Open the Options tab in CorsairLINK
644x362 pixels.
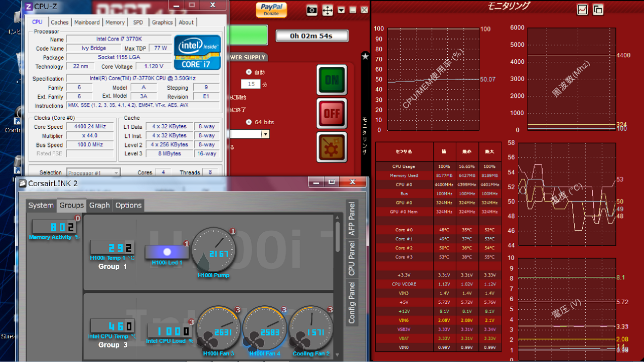tap(128, 205)
